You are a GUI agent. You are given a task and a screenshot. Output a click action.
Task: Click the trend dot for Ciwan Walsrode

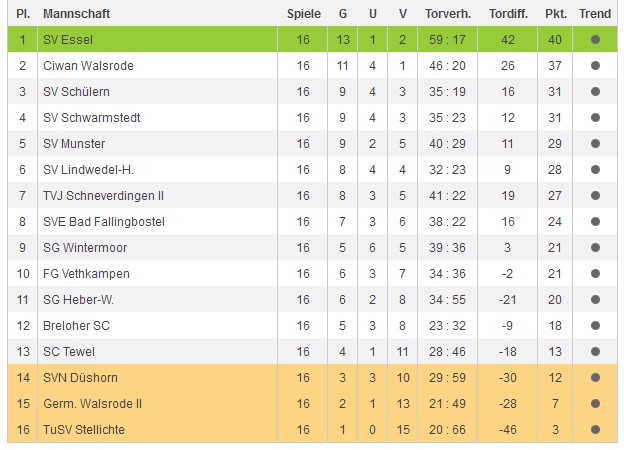click(x=595, y=66)
